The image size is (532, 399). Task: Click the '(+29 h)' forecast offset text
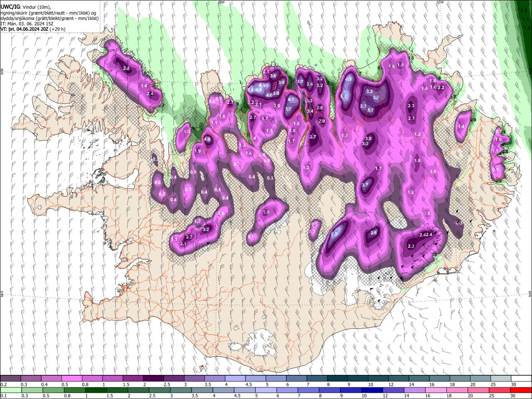click(57, 30)
